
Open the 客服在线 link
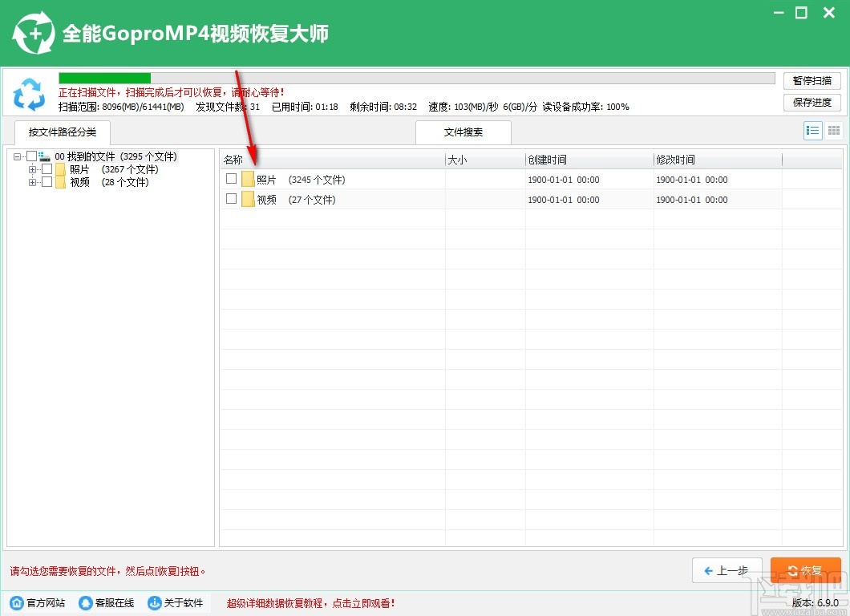(115, 603)
